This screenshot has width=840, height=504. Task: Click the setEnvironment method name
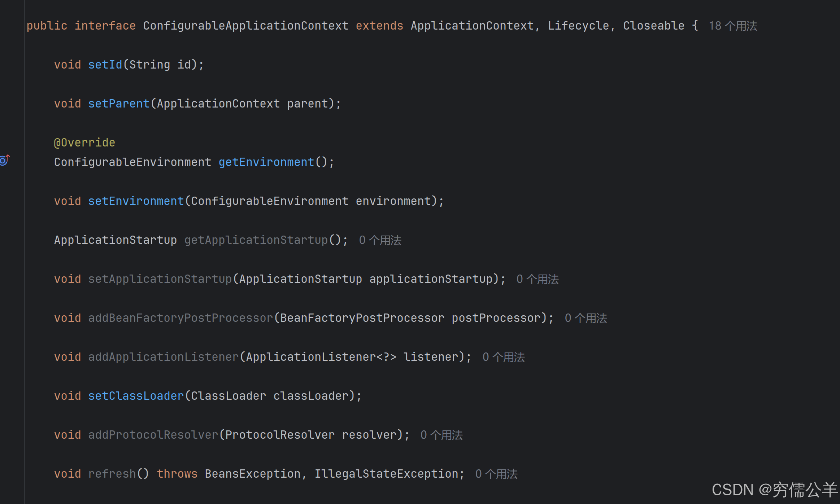coord(136,201)
